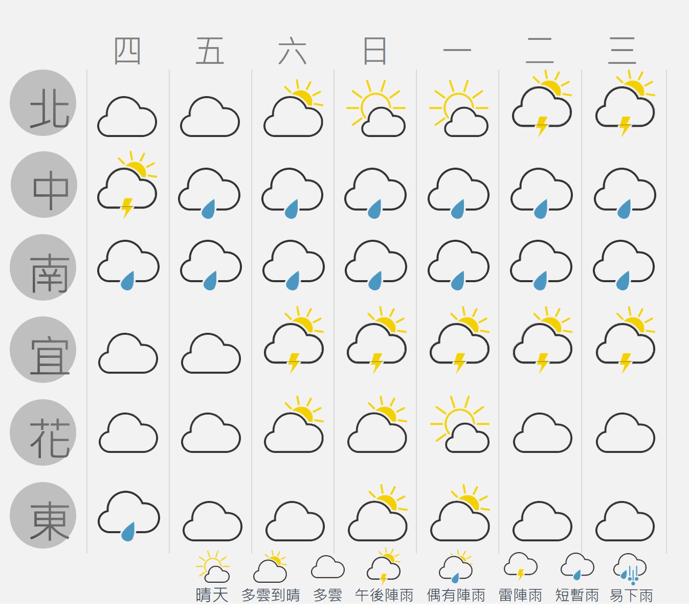Click 中 region Thursday thunderstorm icon

click(127, 185)
